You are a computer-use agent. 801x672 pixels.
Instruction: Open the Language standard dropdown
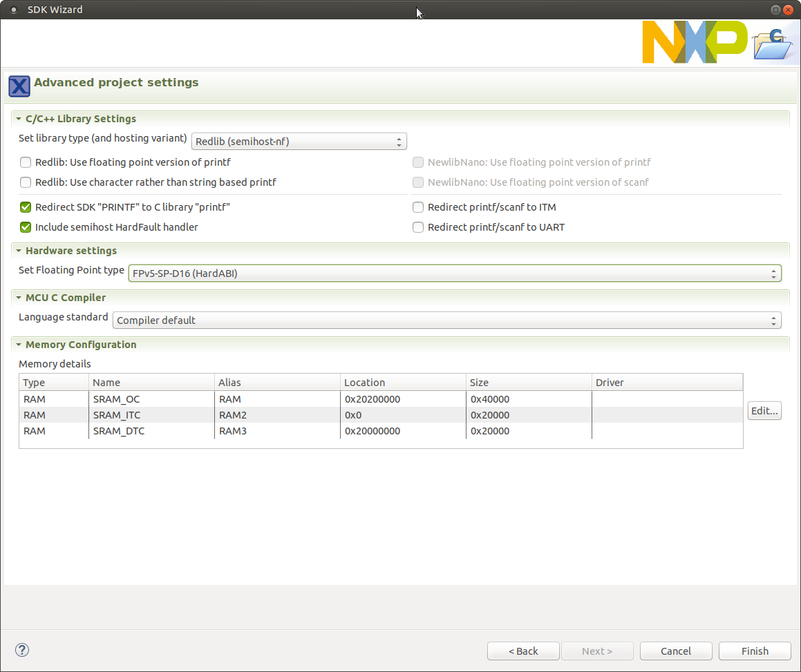click(447, 320)
